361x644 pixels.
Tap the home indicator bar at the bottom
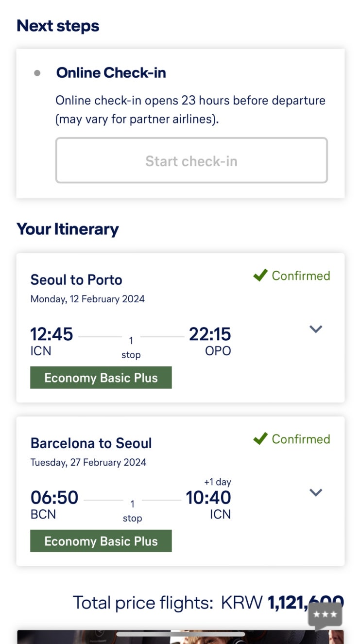[x=180, y=634]
